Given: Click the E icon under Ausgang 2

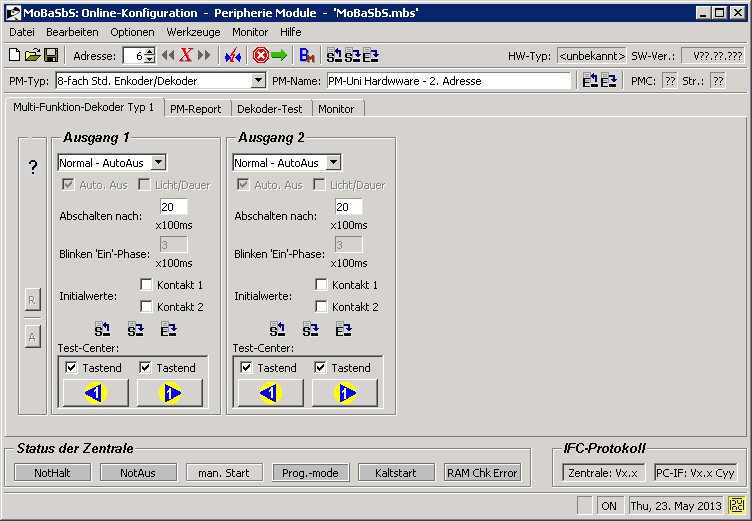Looking at the screenshot, I should click(343, 328).
